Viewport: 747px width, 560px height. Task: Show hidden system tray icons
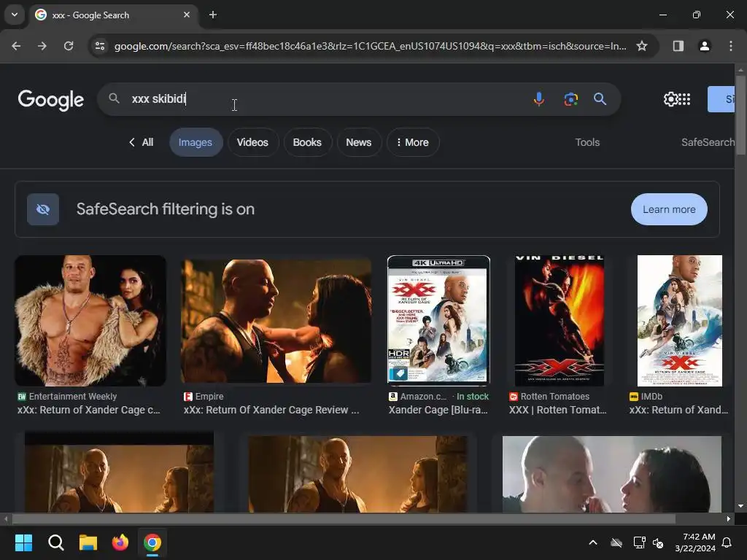(593, 542)
